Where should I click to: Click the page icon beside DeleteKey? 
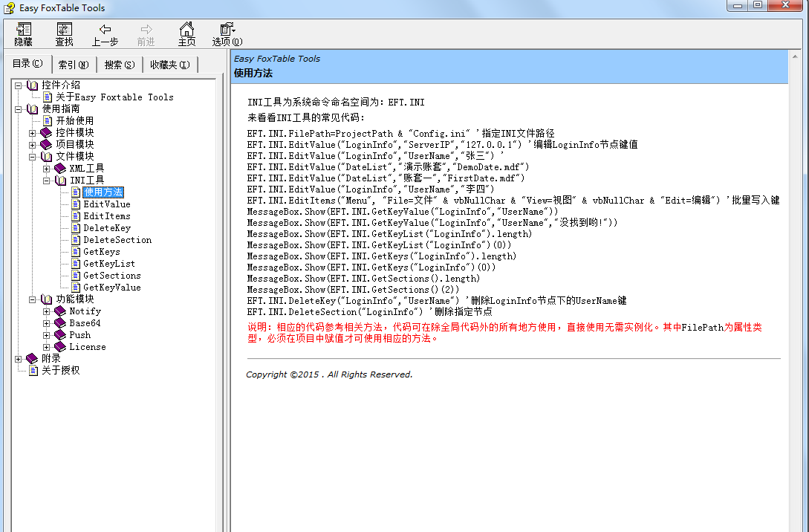click(75, 227)
